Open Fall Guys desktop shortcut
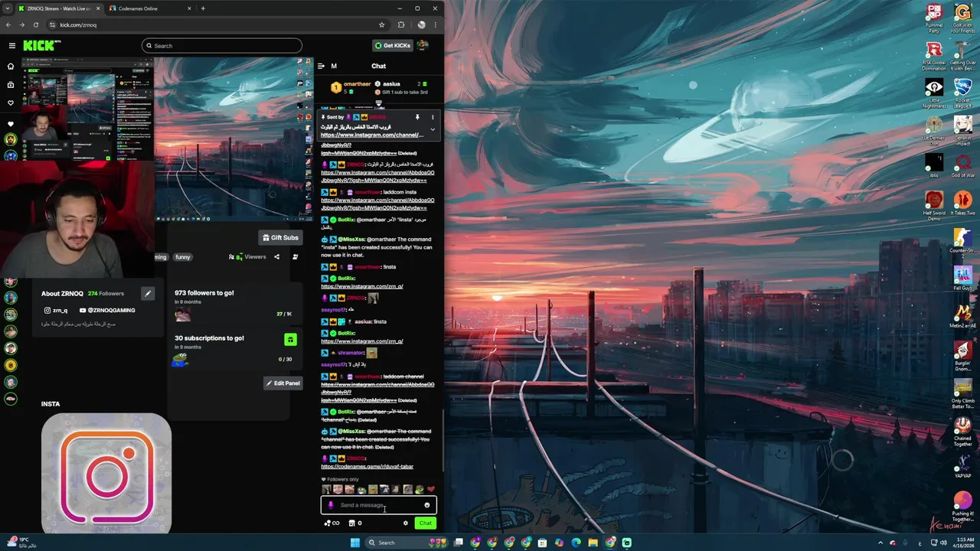Viewport: 980px width, 551px height. [x=962, y=277]
